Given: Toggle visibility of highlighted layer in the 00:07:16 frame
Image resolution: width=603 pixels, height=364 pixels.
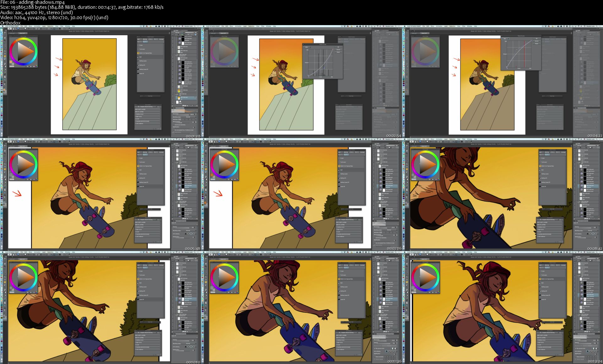Looking at the screenshot, I should pyautogui.click(x=374, y=186).
